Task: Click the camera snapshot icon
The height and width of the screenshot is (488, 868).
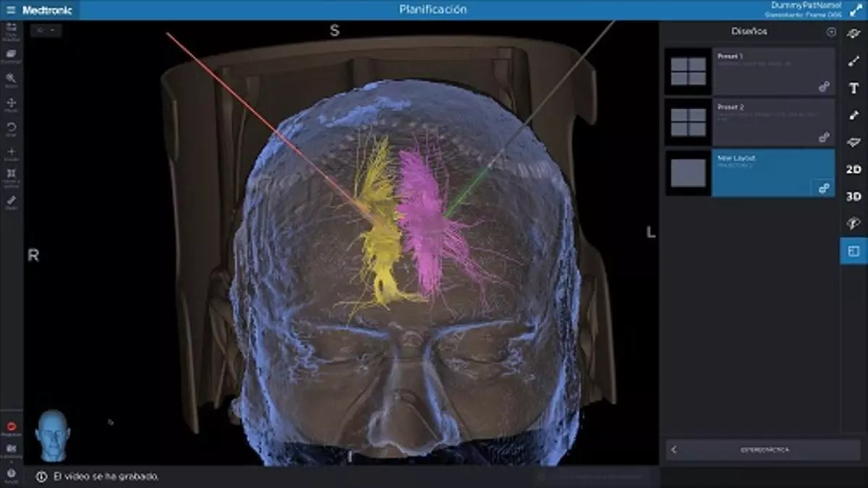Action: pyautogui.click(x=11, y=449)
